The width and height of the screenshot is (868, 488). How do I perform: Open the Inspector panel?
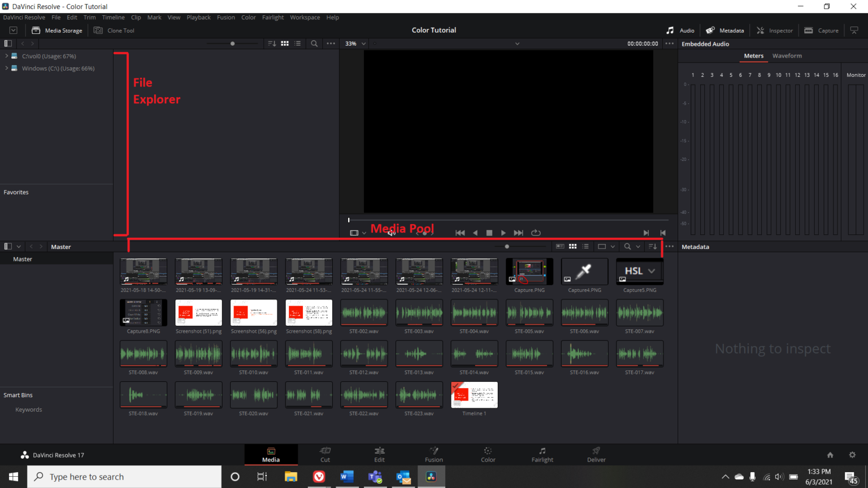(x=774, y=30)
